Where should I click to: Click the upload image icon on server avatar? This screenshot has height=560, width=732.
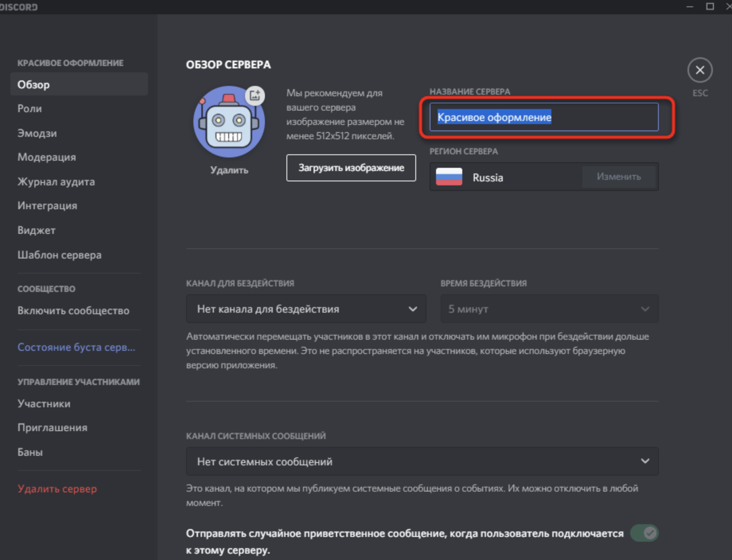pos(255,95)
